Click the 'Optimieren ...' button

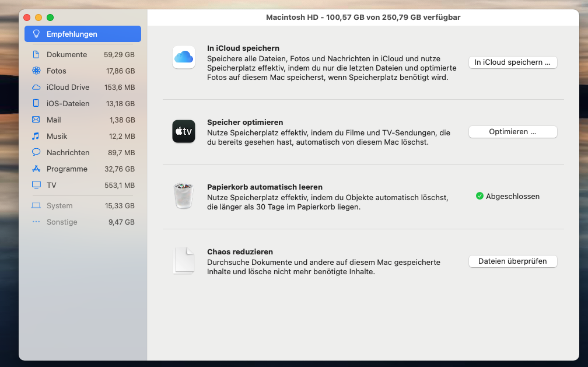(x=513, y=132)
